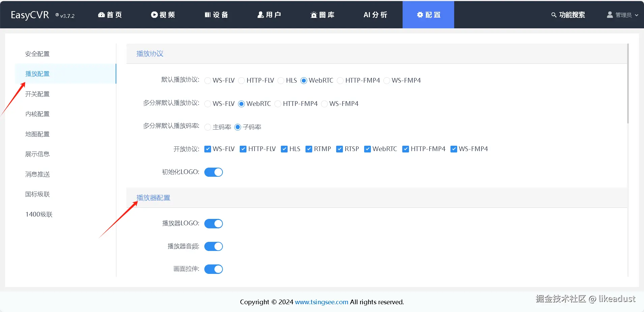Open 安全配置 in the sidebar

coord(37,54)
